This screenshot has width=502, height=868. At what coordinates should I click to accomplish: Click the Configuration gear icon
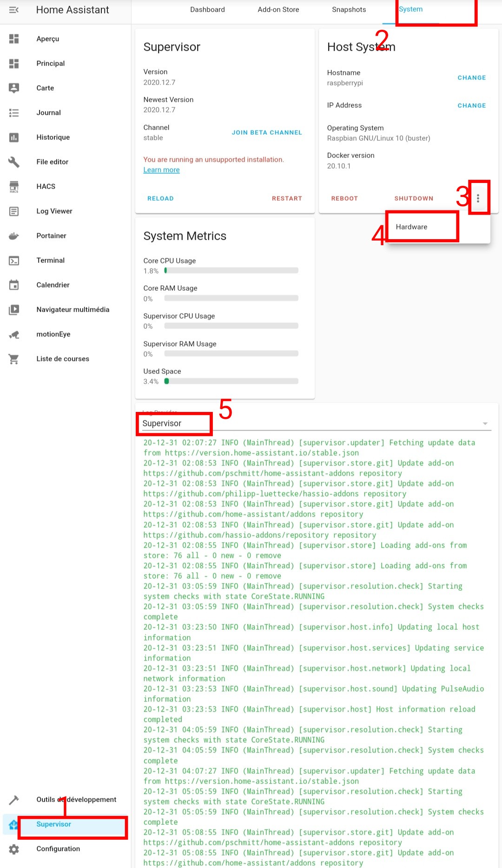coord(14,848)
